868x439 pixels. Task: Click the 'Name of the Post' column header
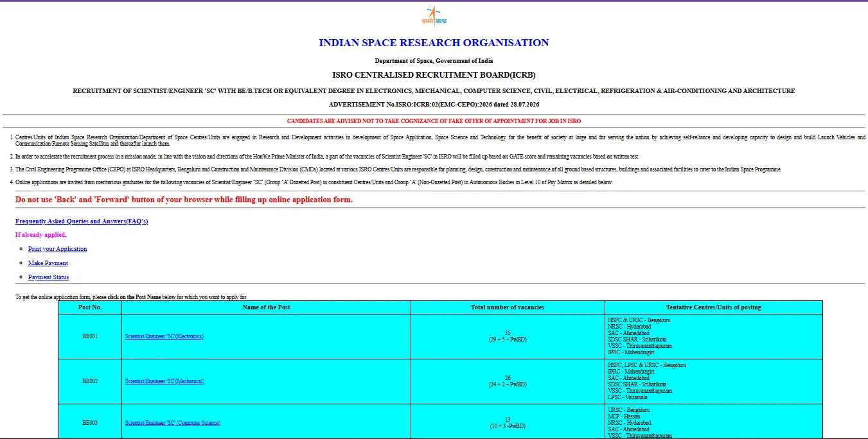point(266,307)
